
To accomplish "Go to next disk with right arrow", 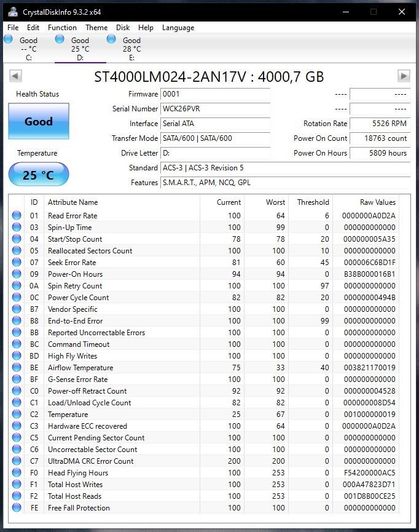I will click(x=404, y=76).
